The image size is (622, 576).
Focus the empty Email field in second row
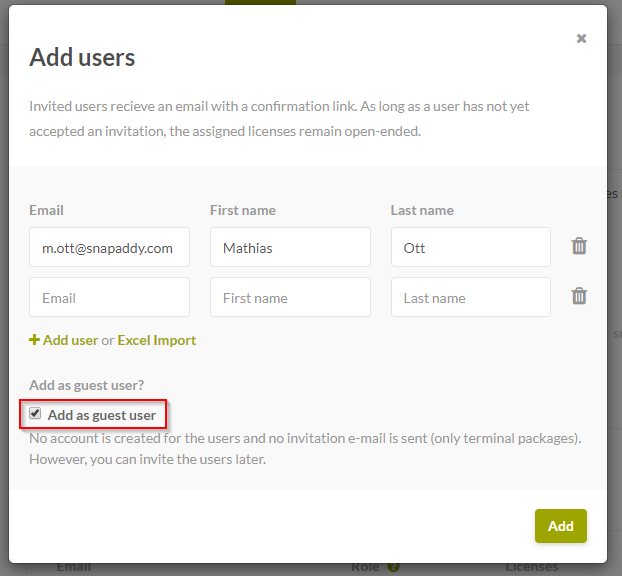point(109,297)
